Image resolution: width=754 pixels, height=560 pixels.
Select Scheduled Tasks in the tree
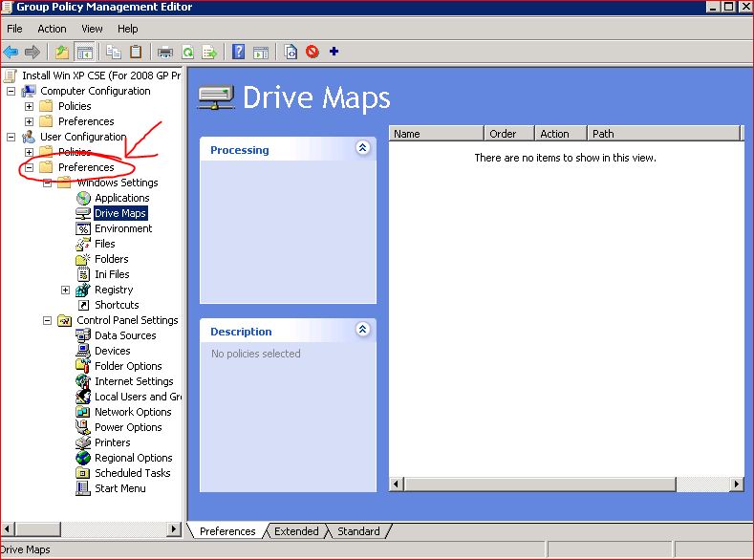pos(132,473)
